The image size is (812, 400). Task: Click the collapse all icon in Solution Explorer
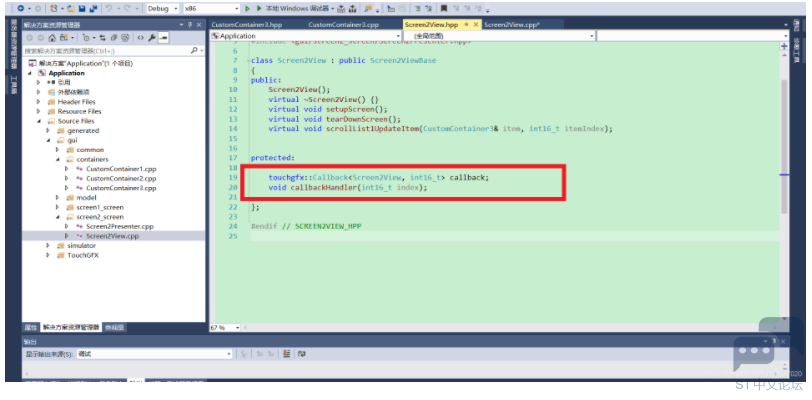[x=113, y=38]
